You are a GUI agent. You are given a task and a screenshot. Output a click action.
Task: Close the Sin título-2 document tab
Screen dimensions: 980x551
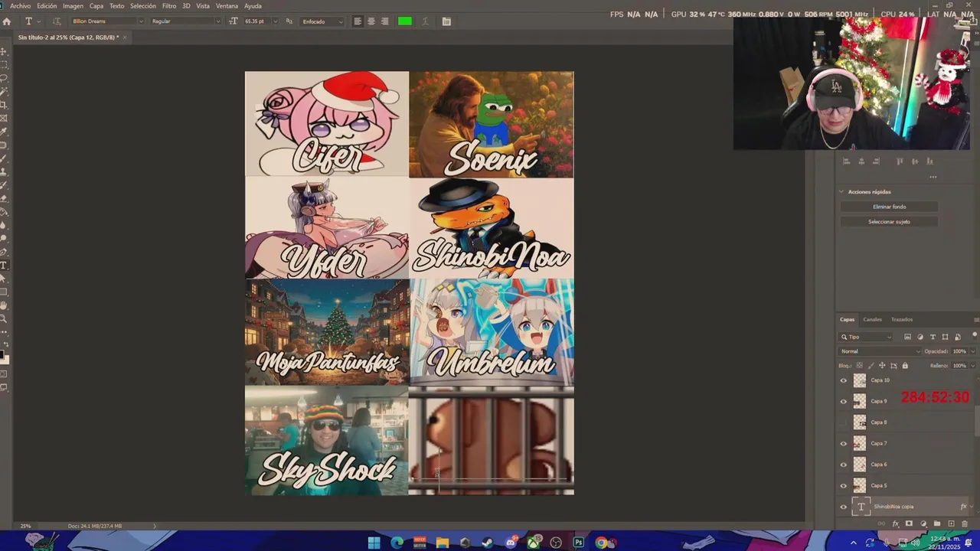pos(125,37)
